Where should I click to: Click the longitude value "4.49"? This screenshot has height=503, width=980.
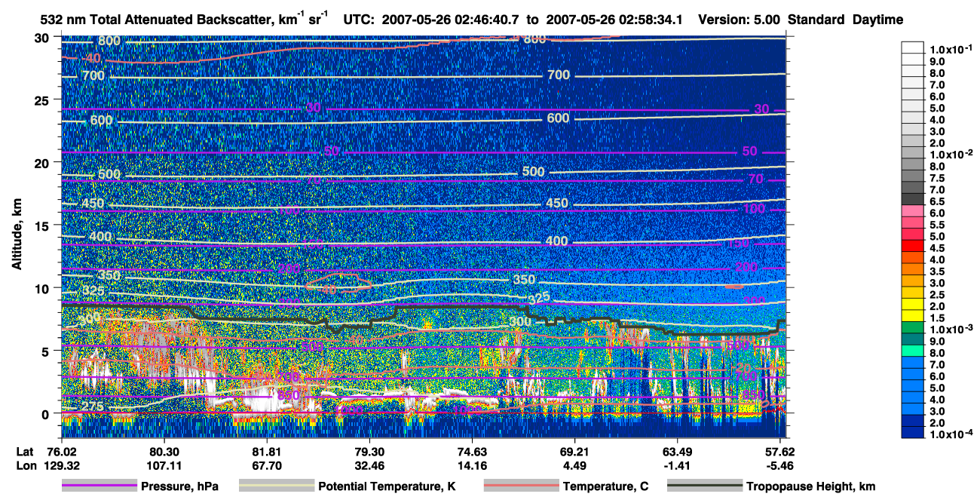pyautogui.click(x=574, y=465)
